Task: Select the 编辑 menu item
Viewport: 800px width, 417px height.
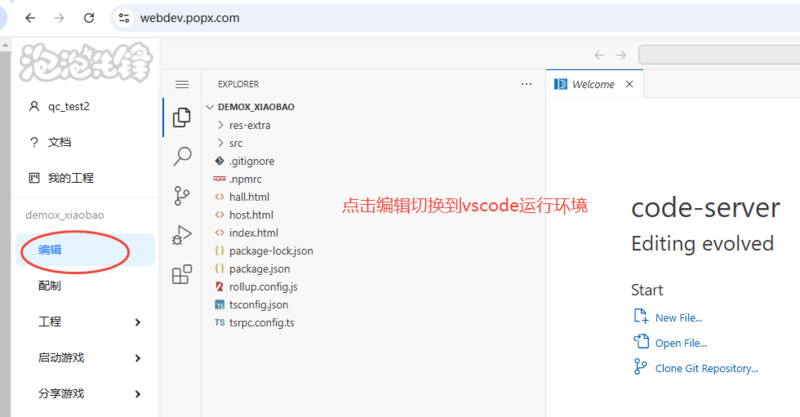Action: (x=50, y=250)
